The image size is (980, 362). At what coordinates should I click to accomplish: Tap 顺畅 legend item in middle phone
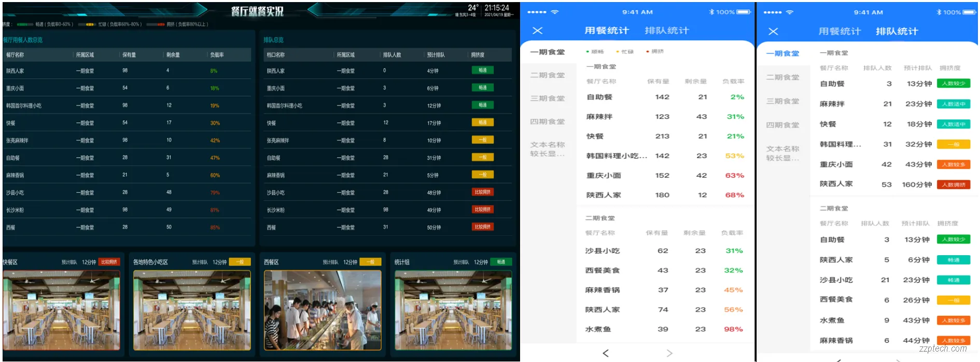(595, 52)
